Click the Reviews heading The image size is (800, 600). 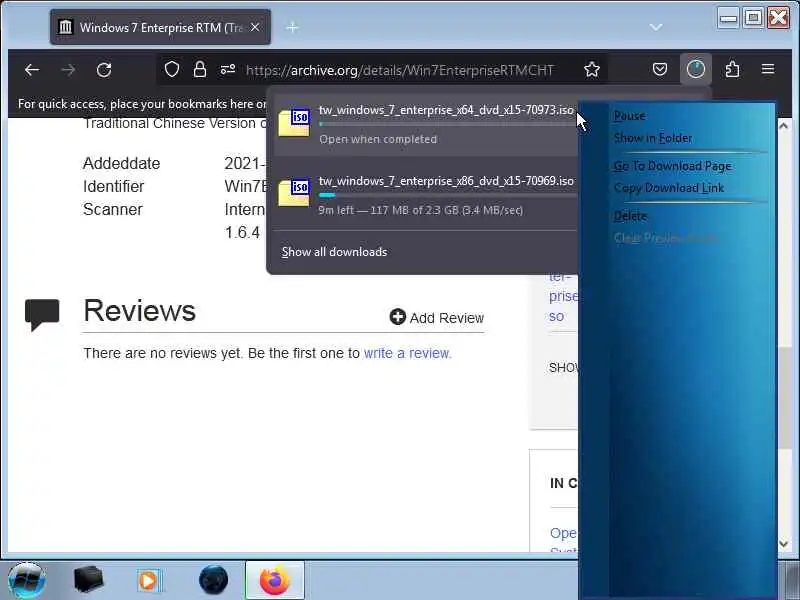point(139,310)
